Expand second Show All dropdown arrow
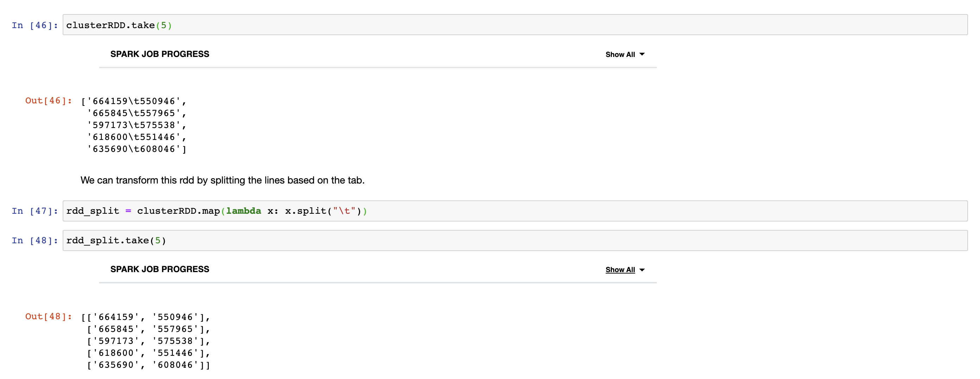 click(x=642, y=270)
